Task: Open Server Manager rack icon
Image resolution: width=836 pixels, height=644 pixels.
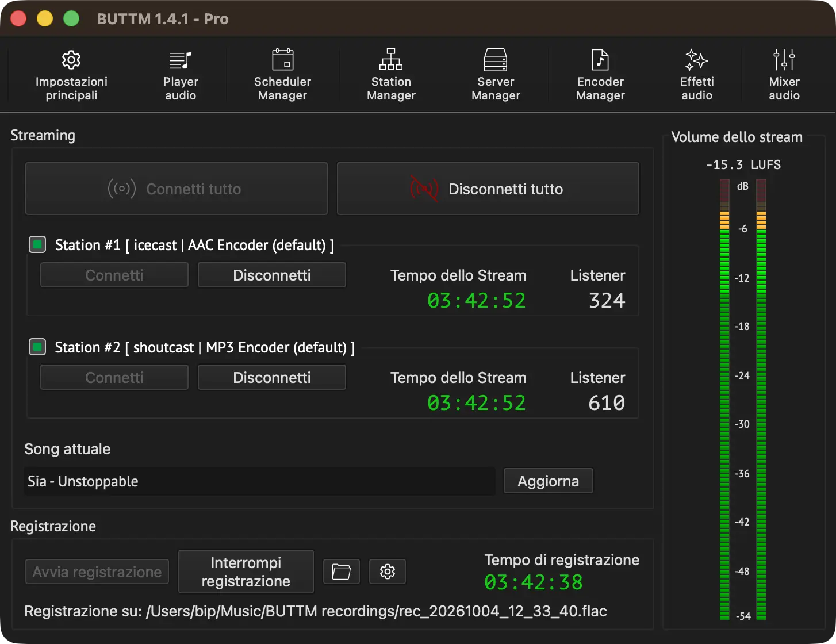Action: click(x=496, y=60)
